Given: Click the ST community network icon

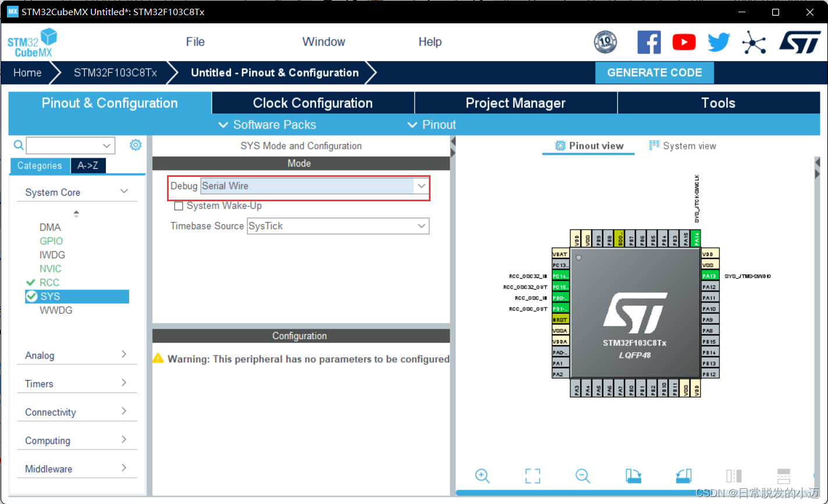Looking at the screenshot, I should tap(754, 42).
